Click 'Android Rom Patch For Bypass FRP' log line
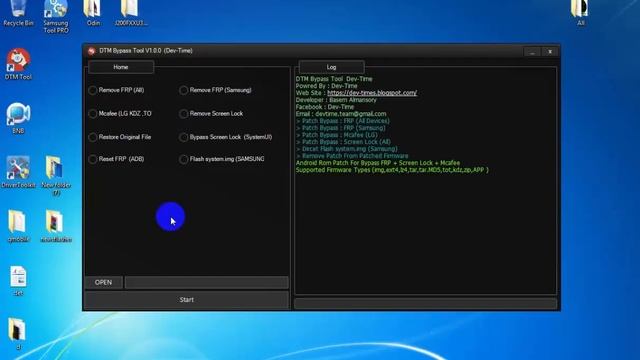Screen dimensions: 640x360 coord(378,163)
